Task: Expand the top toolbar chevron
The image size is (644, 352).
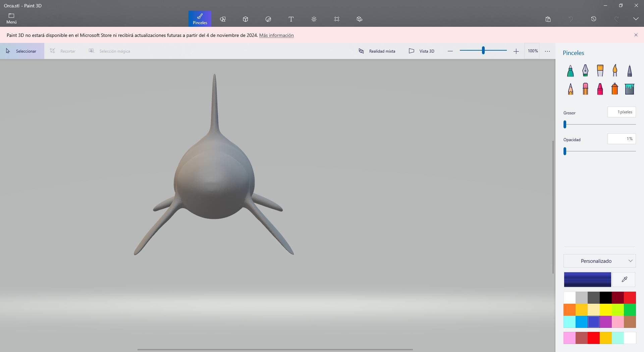Action: coord(636,19)
